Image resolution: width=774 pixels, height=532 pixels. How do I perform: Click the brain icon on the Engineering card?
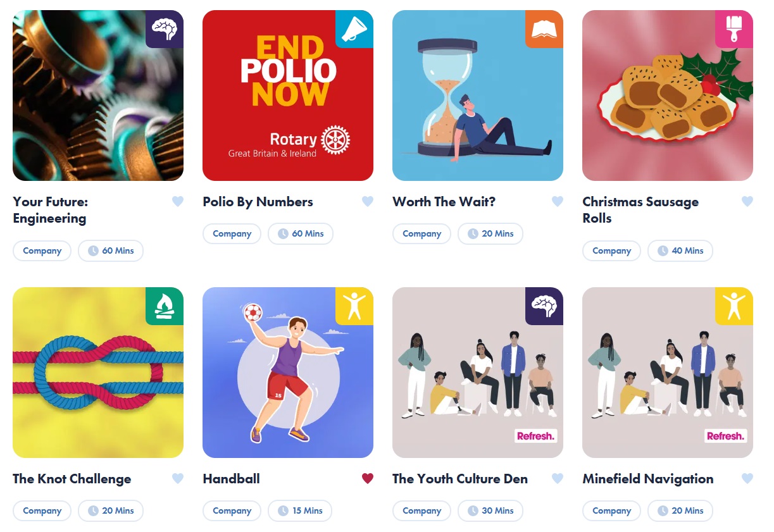pos(165,29)
